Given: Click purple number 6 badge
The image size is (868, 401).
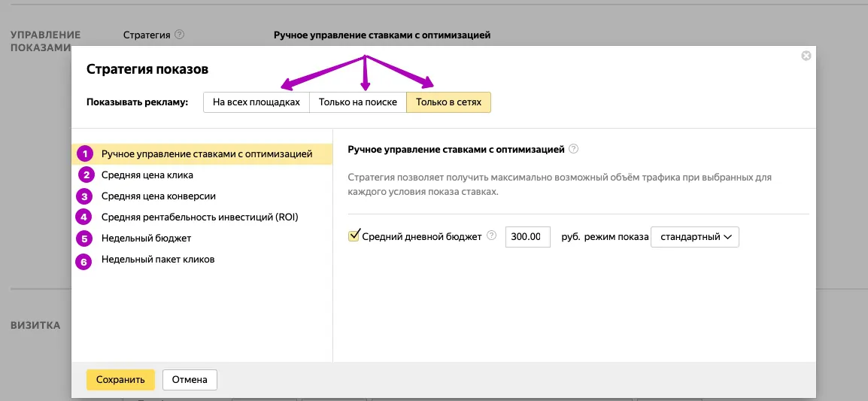Looking at the screenshot, I should pos(84,261).
